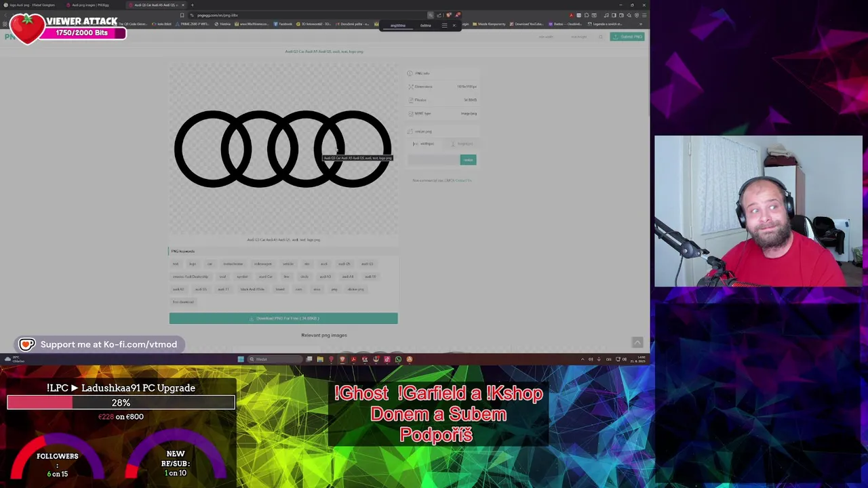Click the 'black And White' keyword tag

(252, 289)
